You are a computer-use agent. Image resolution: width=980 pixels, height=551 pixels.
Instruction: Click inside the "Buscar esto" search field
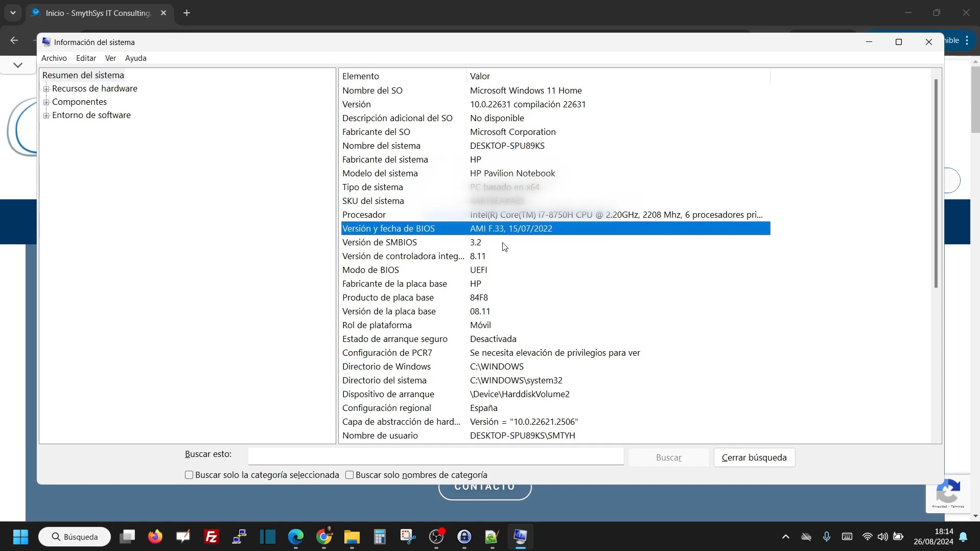[434, 456]
